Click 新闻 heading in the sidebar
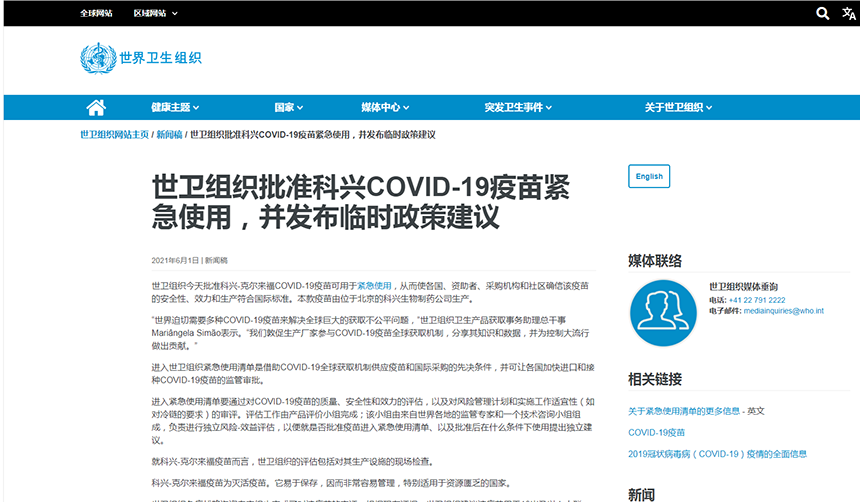The image size is (860, 502). (641, 494)
